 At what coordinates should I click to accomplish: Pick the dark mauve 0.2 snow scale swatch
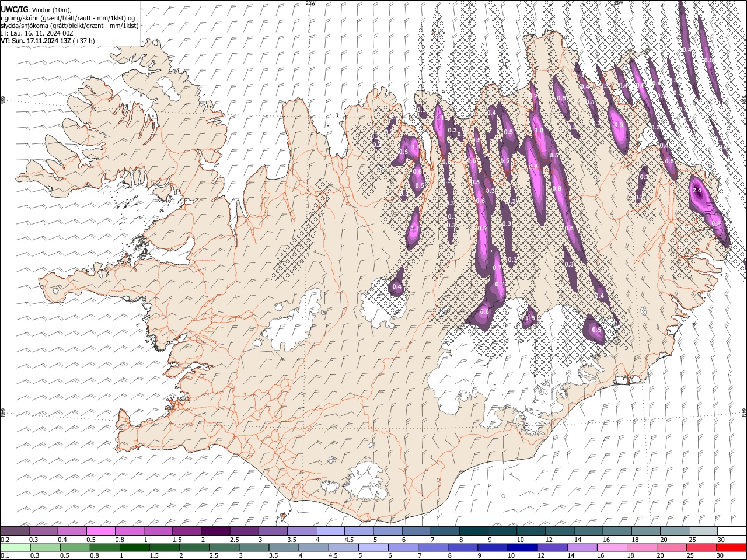pyautogui.click(x=15, y=531)
